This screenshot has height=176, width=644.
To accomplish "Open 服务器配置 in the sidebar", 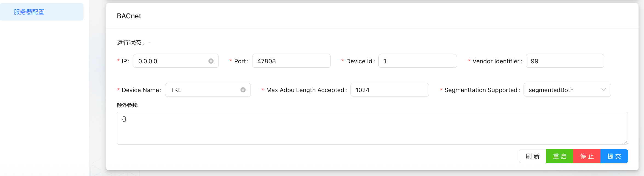I will pyautogui.click(x=29, y=12).
